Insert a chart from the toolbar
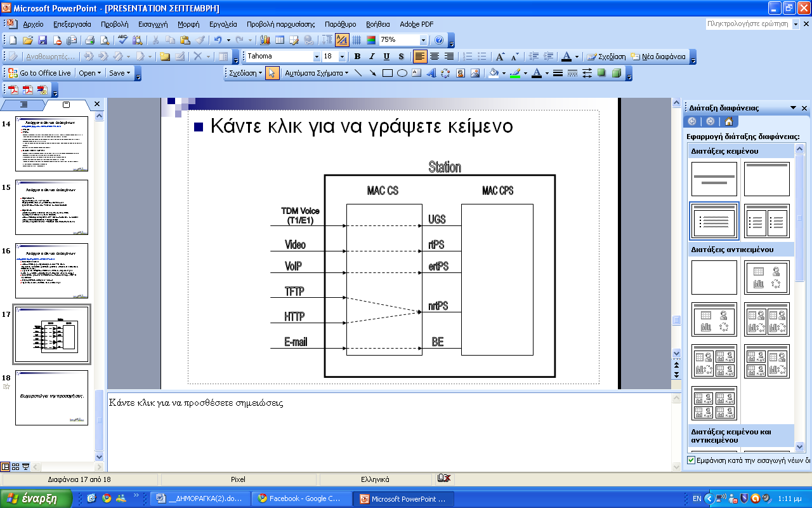Screen dimensions: 812x508 pyautogui.click(x=265, y=40)
